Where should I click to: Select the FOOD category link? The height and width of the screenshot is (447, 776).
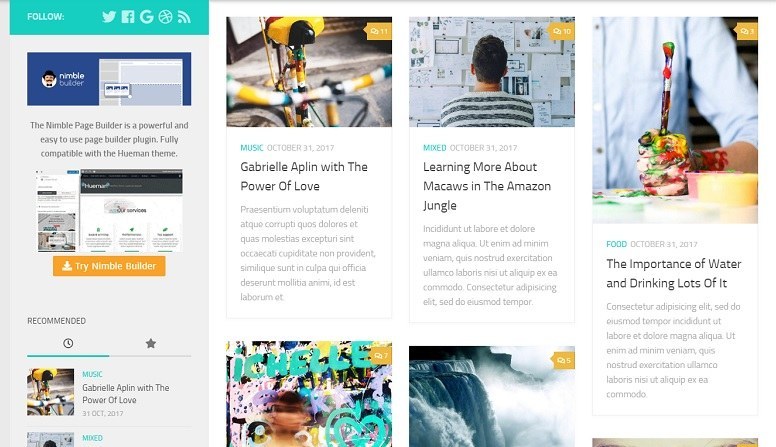tap(616, 244)
